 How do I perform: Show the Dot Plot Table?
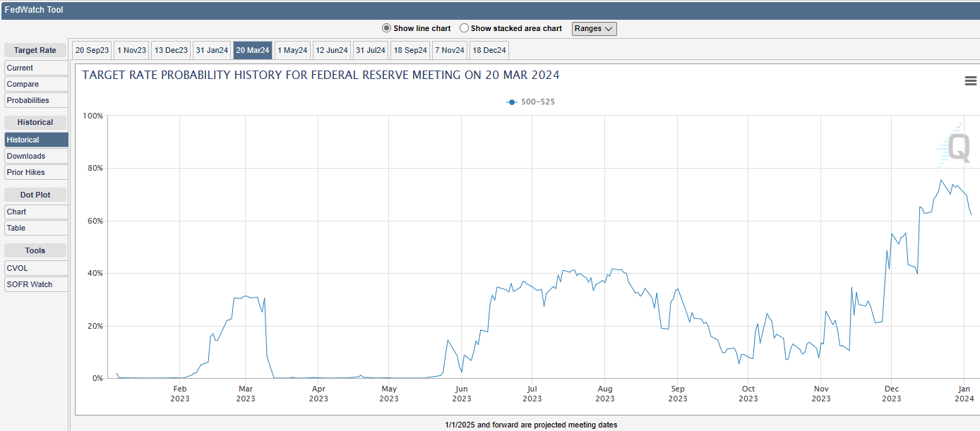point(36,228)
